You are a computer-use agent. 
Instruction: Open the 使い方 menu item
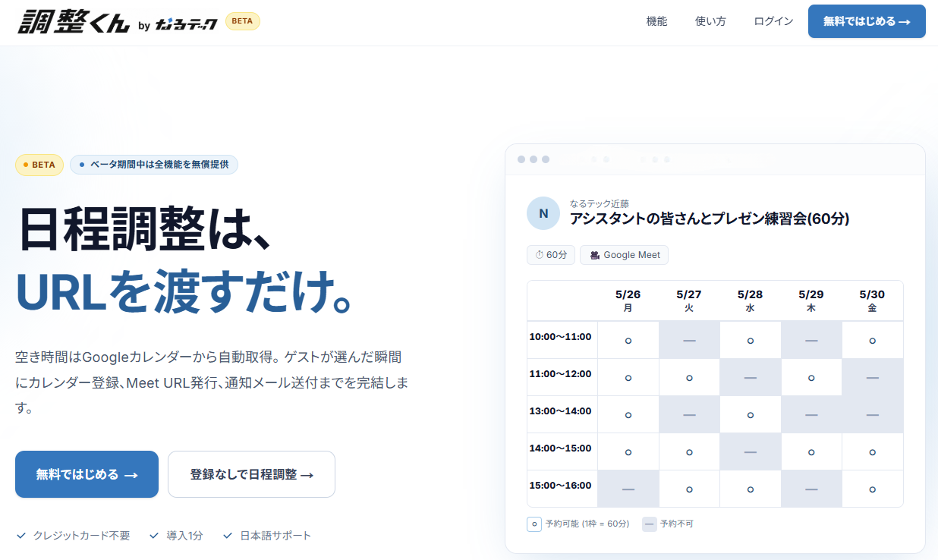click(x=710, y=21)
